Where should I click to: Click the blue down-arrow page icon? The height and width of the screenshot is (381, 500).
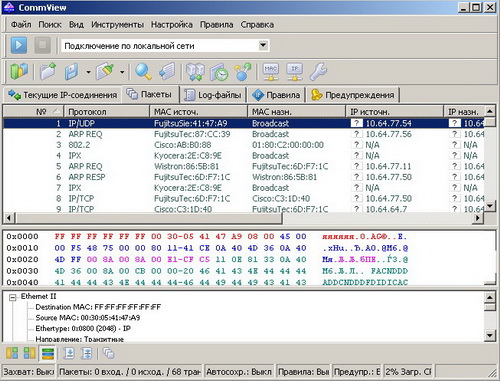click(69, 353)
